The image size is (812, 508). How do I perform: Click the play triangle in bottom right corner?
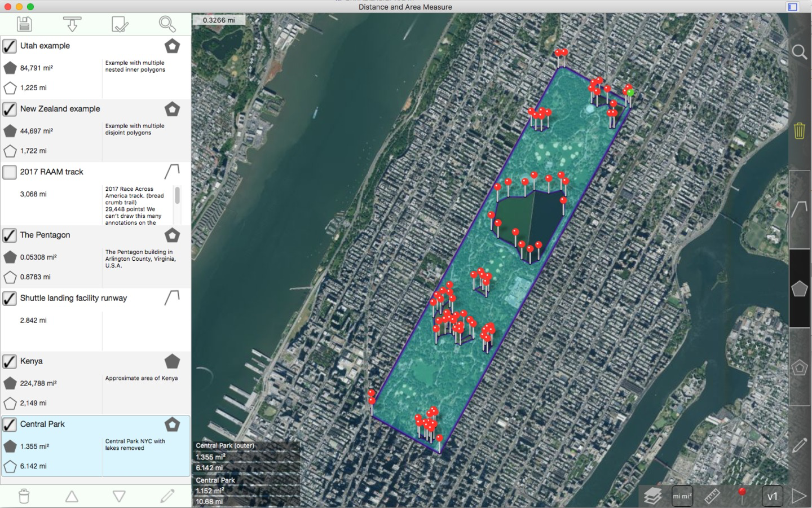(799, 496)
